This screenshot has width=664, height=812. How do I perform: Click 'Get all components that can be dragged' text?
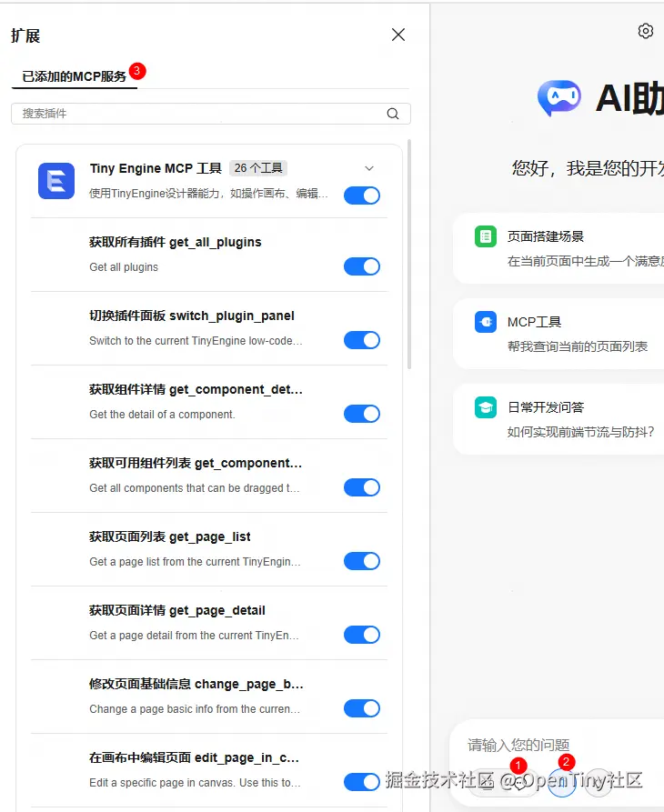pyautogui.click(x=195, y=487)
